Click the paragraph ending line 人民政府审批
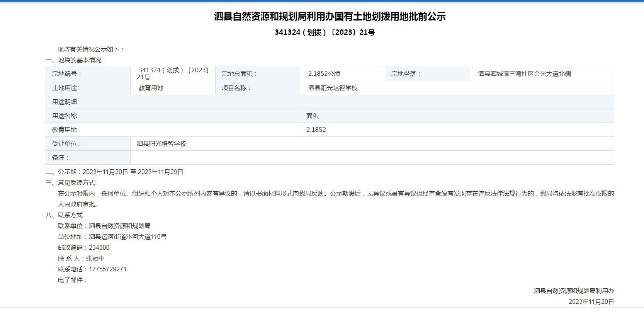 (x=79, y=204)
